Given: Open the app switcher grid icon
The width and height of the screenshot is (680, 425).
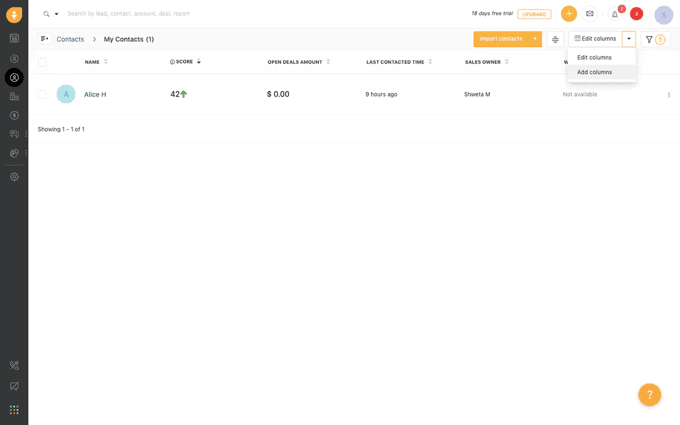Looking at the screenshot, I should [14, 410].
